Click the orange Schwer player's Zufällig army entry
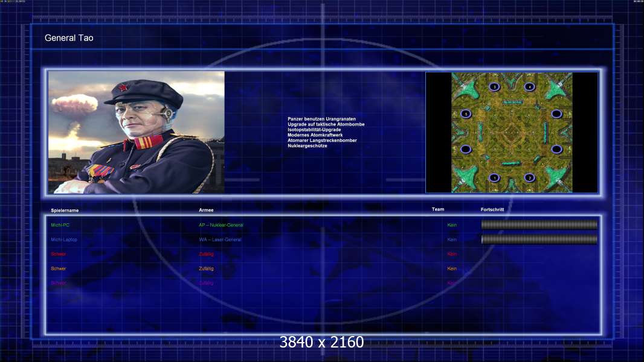Image resolution: width=644 pixels, height=362 pixels. click(206, 268)
